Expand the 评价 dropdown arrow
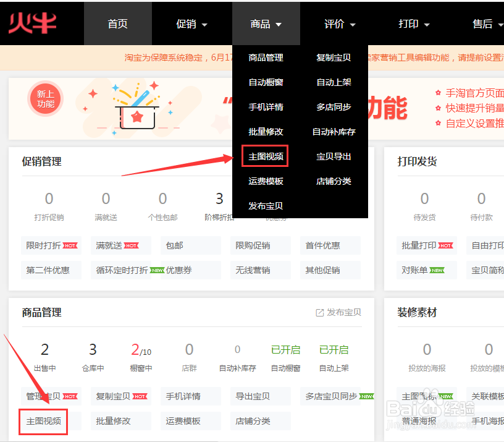 pos(353,25)
